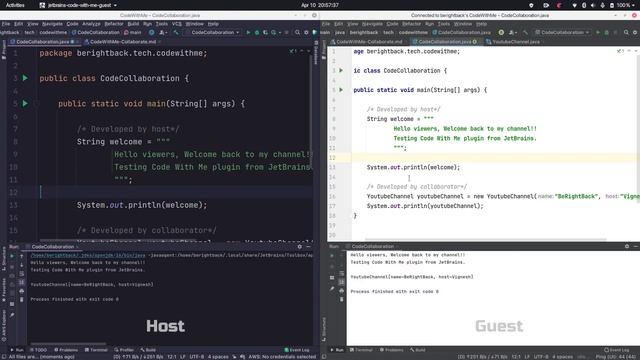Open UTF-8 encoding selector in Host status bar
This screenshot has width=640, height=360.
point(197,357)
